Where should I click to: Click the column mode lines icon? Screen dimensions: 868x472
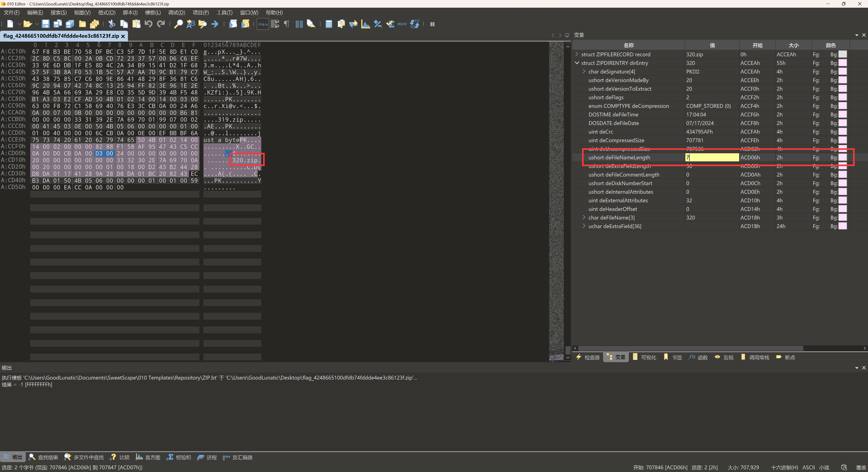point(299,24)
